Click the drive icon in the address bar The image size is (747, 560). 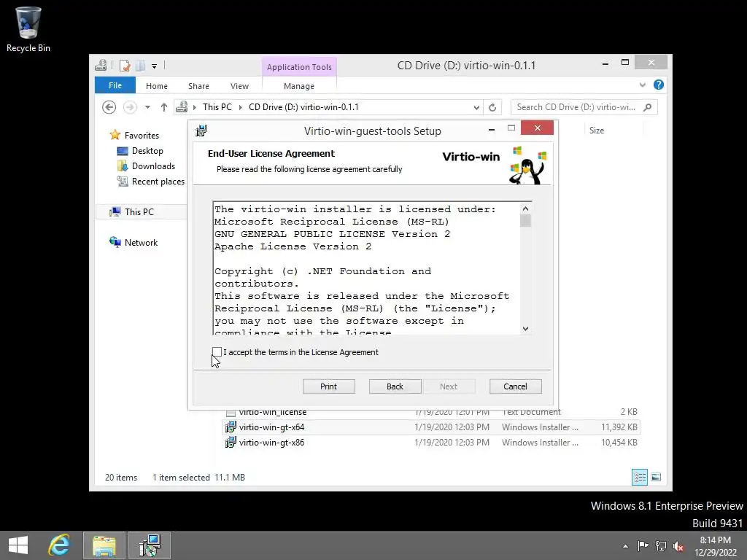click(x=182, y=107)
